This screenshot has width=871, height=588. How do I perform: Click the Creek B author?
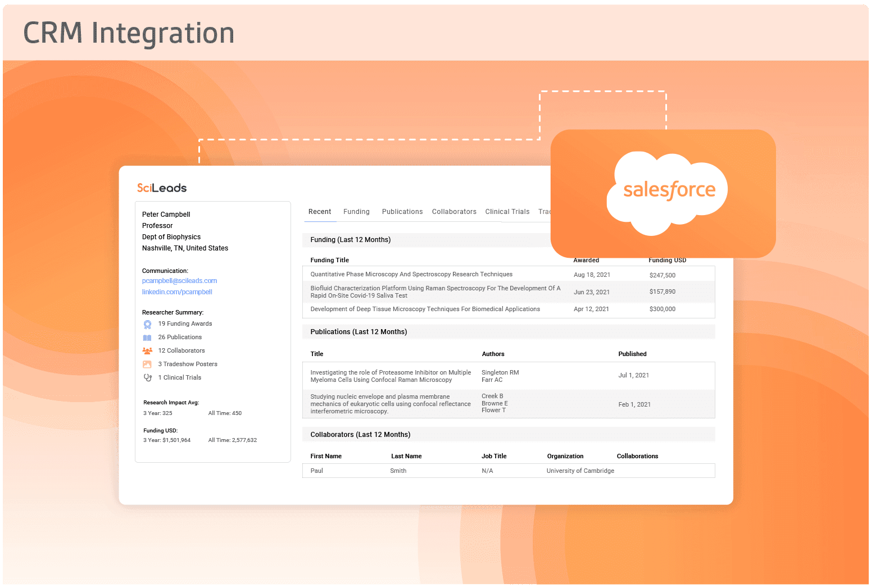492,396
